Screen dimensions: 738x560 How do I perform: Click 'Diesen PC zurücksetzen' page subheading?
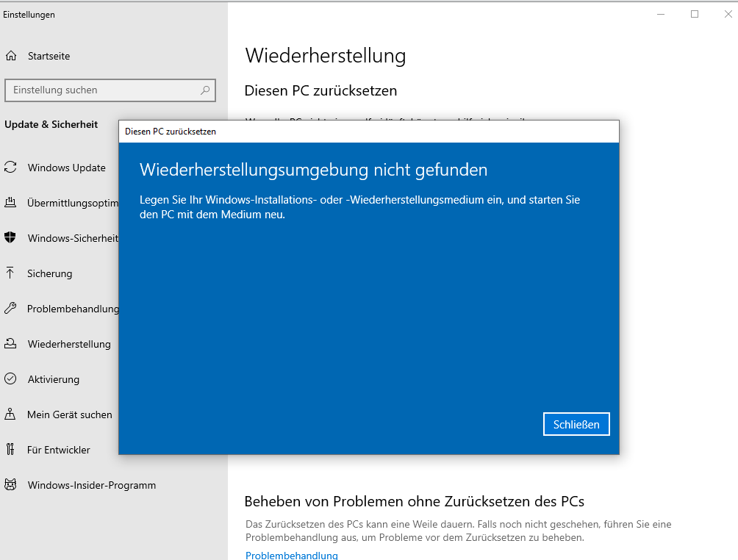(320, 90)
